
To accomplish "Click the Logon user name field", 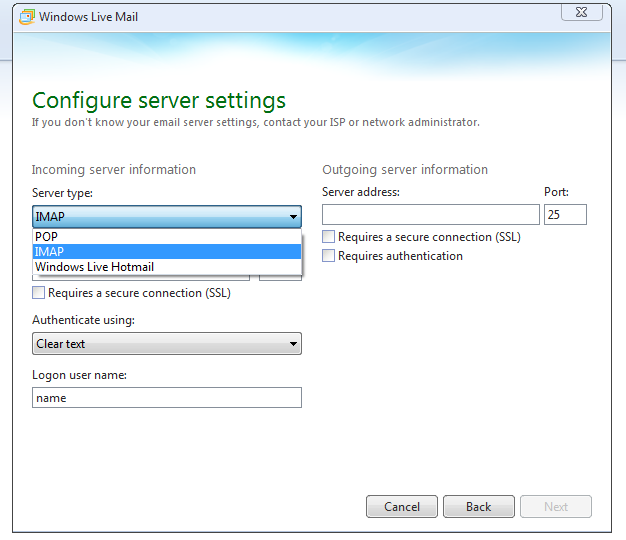I will 166,398.
